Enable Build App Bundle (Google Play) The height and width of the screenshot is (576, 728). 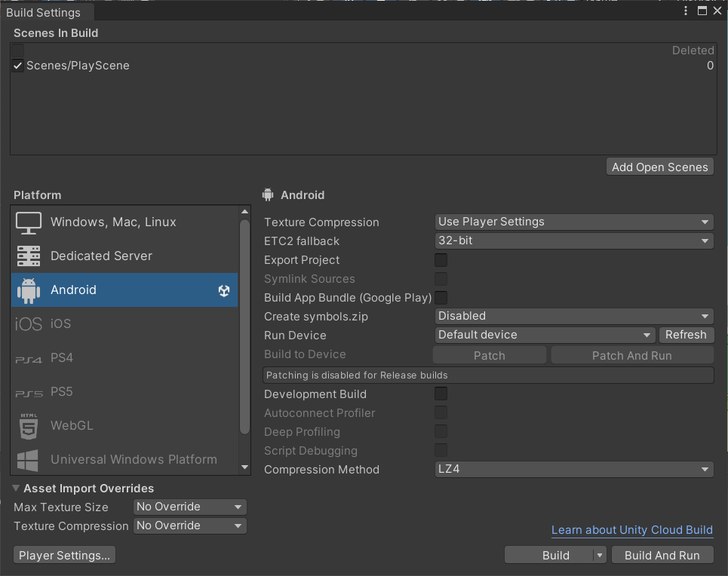pyautogui.click(x=441, y=298)
